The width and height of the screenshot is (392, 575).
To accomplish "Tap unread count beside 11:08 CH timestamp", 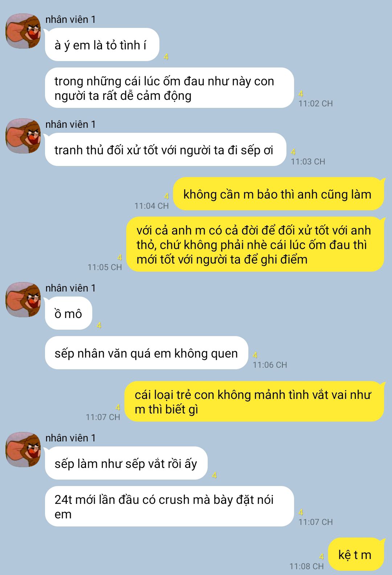I will 321,556.
